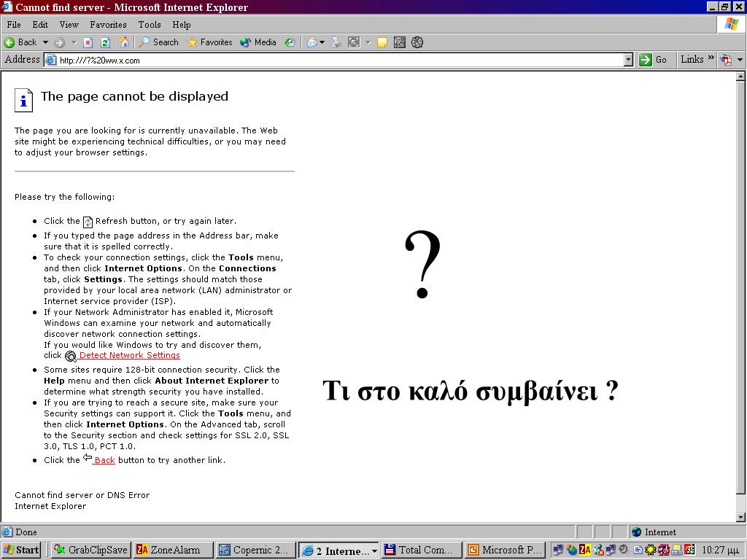Open the Search pane button
Screen dimensions: 747x560
pos(158,42)
